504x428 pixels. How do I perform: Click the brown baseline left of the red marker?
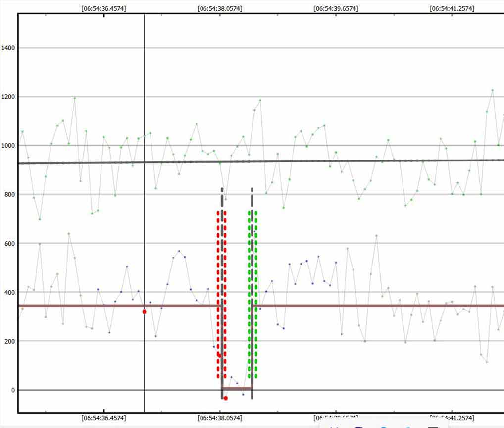pyautogui.click(x=99, y=306)
